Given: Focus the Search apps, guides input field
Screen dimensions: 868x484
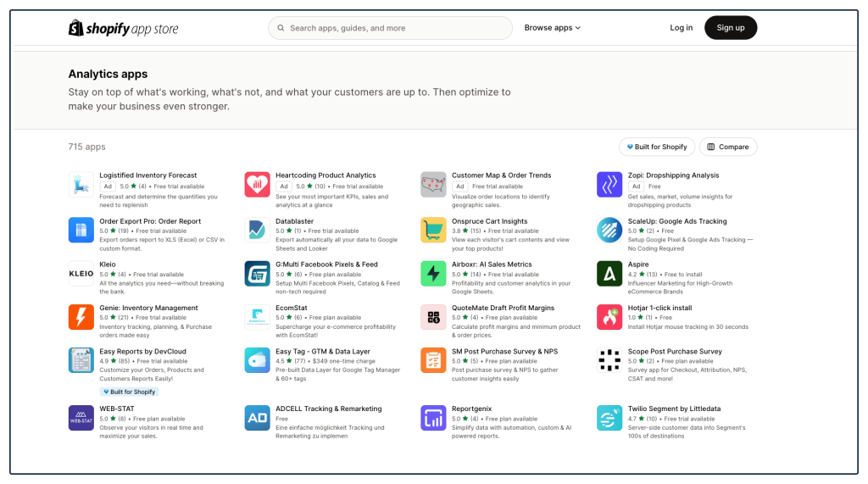Looking at the screenshot, I should click(x=390, y=28).
